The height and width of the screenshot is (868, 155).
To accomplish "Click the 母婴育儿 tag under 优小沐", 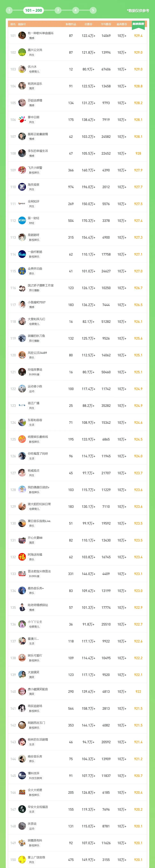I will (34, 72).
